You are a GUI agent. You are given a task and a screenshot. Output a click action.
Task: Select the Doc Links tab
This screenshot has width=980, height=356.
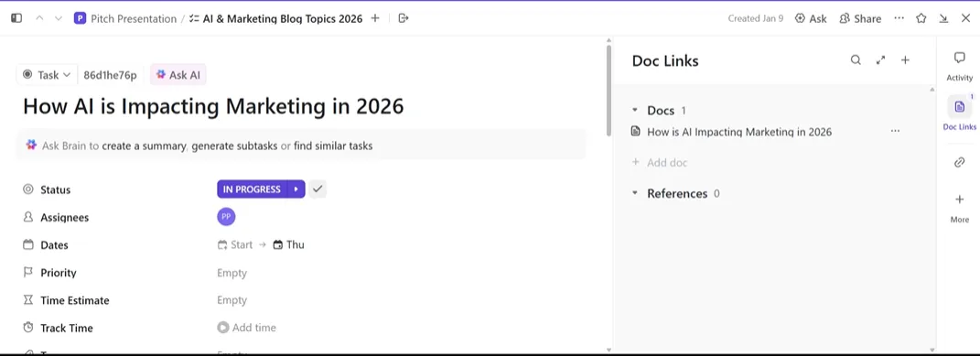(959, 113)
